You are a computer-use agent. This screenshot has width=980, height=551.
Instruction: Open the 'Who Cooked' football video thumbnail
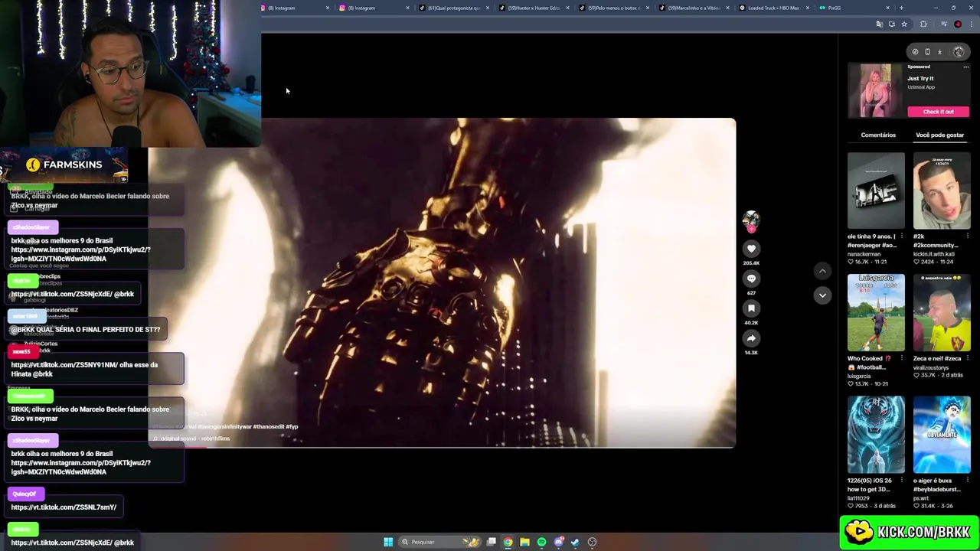pos(876,312)
